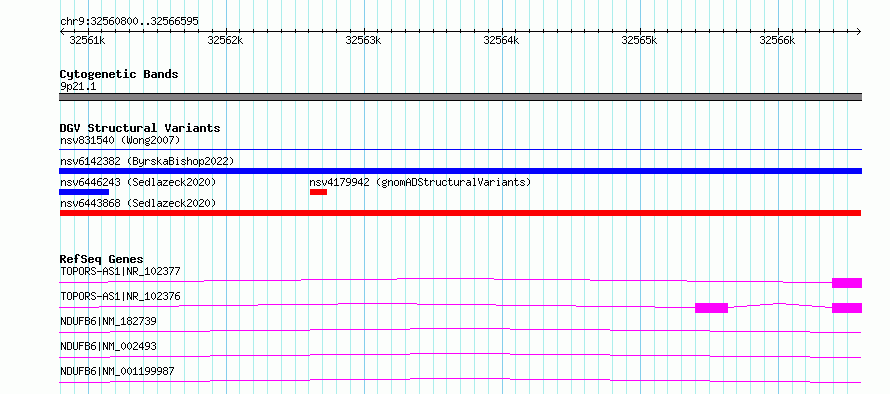Click the 32563k ruler tick label
This screenshot has height=394, width=890.
(x=363, y=40)
